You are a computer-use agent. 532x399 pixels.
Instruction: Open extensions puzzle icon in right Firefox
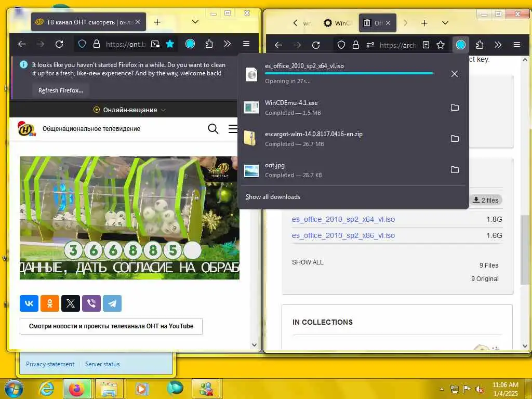(x=480, y=45)
